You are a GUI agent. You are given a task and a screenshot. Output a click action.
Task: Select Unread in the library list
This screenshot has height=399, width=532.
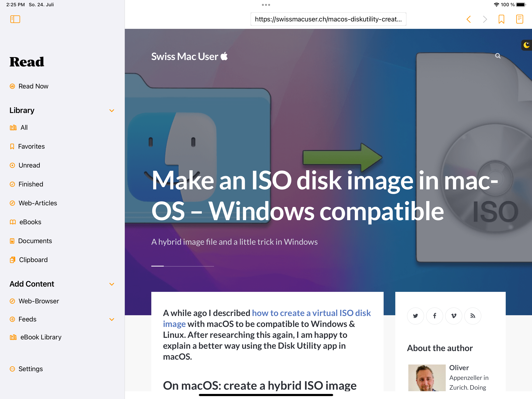[29, 165]
